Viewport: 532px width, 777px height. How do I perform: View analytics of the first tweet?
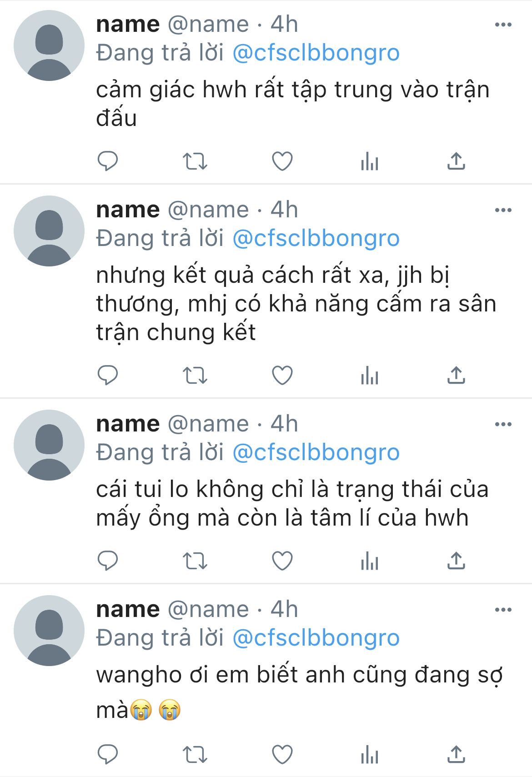(369, 161)
